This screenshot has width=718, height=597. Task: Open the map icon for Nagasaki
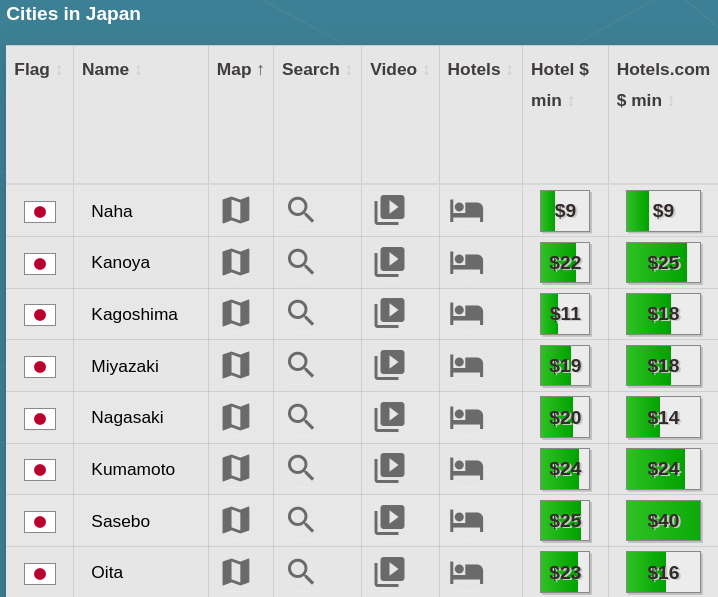coord(235,417)
